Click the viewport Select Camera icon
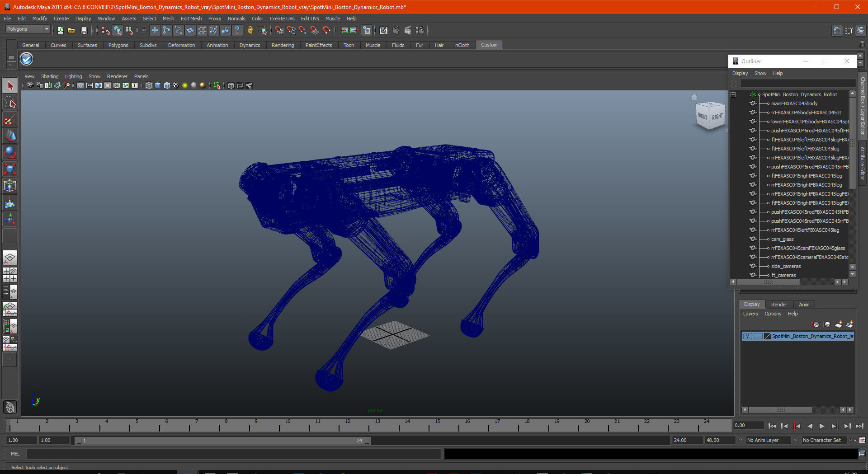The image size is (868, 474). (x=30, y=85)
